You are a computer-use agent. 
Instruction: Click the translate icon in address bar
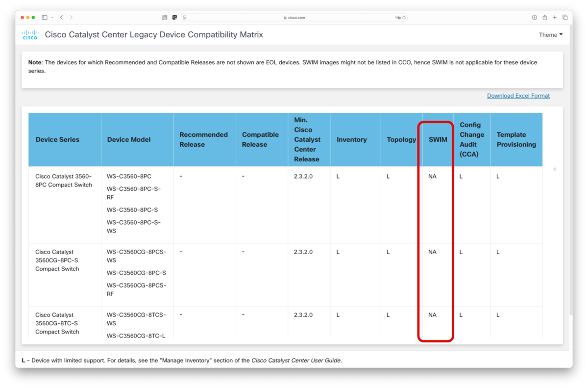click(398, 17)
